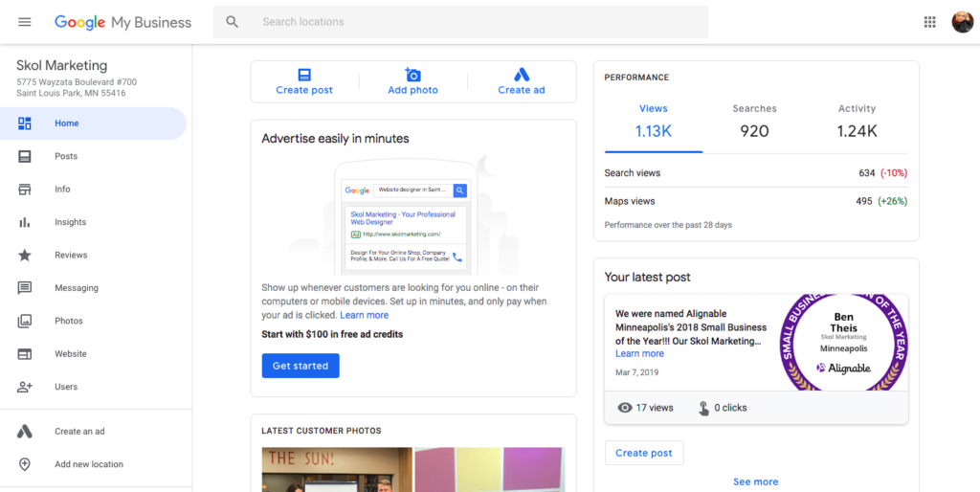
Task: Click the Skol Marketing business name
Action: (62, 66)
